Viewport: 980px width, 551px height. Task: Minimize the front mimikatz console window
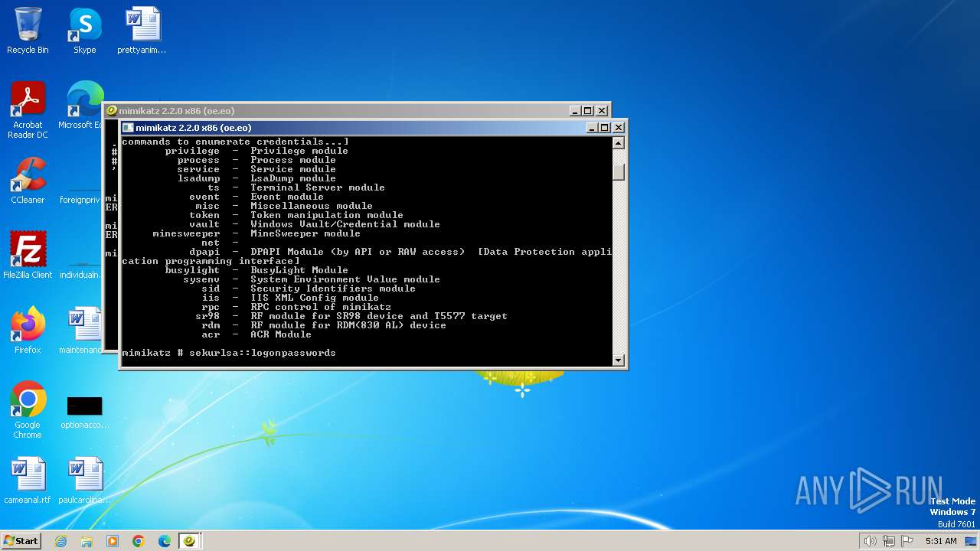point(593,128)
